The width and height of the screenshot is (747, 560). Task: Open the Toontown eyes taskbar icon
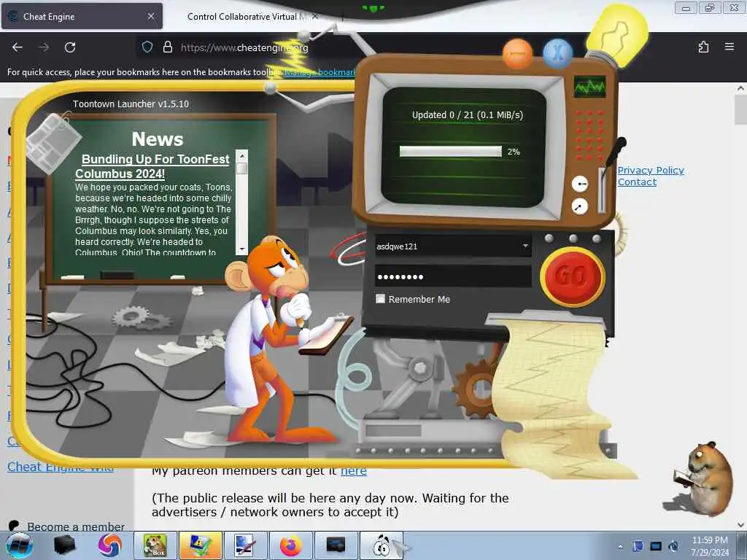[x=381, y=545]
